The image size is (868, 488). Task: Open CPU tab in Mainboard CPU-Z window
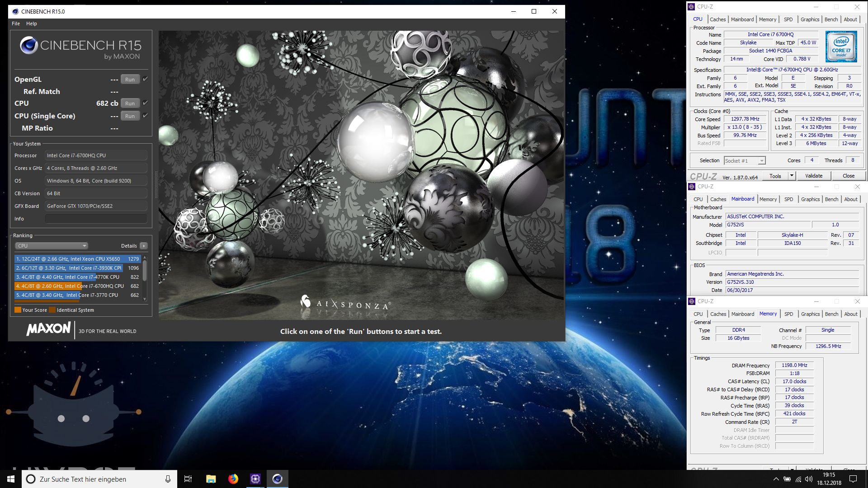(698, 199)
